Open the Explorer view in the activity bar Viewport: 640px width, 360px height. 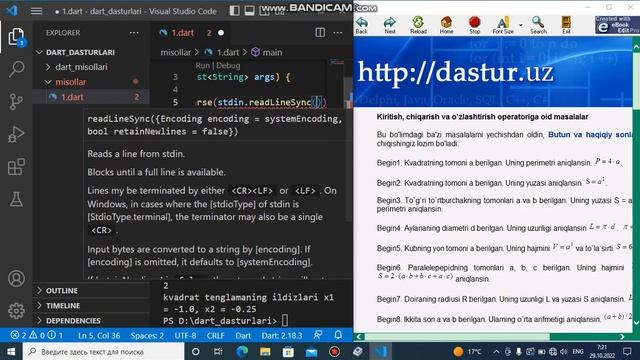(16, 37)
